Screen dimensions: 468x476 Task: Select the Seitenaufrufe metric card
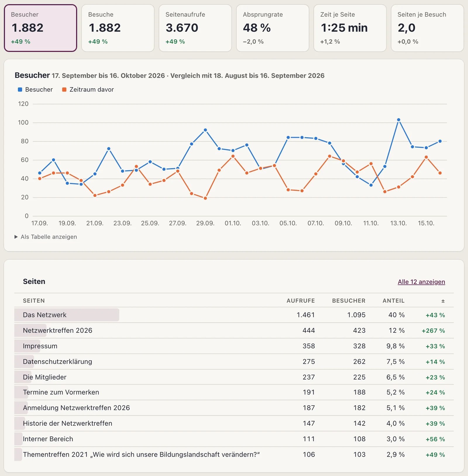pos(195,28)
